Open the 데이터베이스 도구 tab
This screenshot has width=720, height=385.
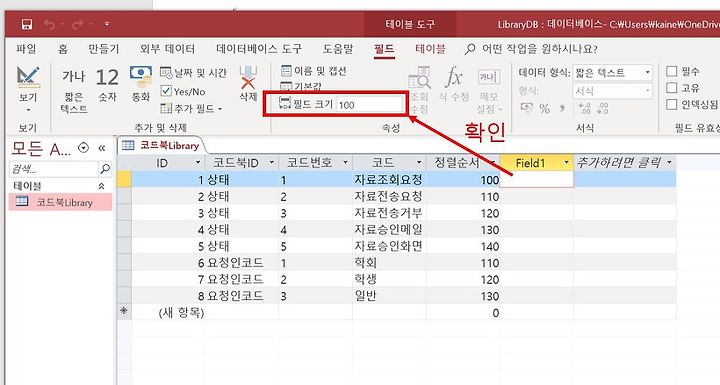tap(259, 49)
